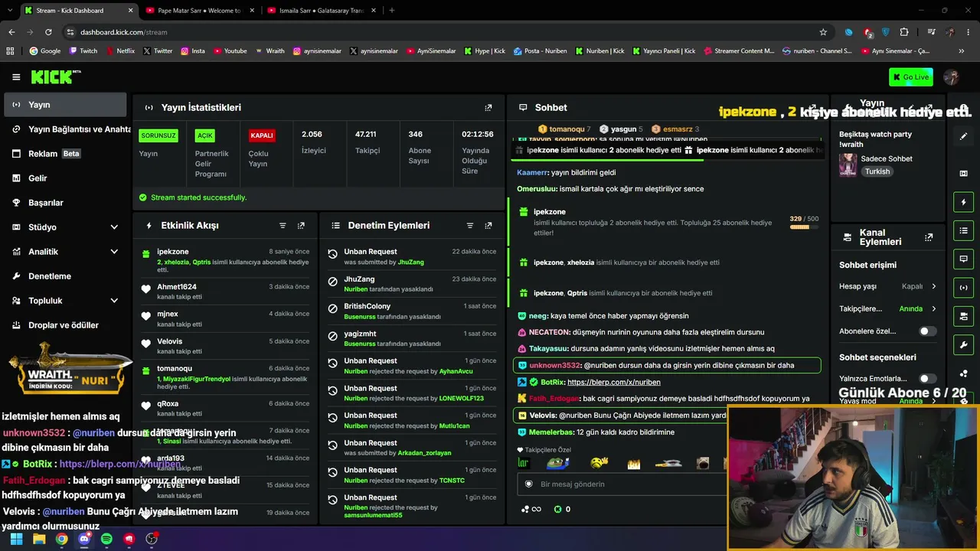980x551 pixels.
Task: Open Yayın Bağlantısı ve Anahtarı sidebar item
Action: pos(66,129)
